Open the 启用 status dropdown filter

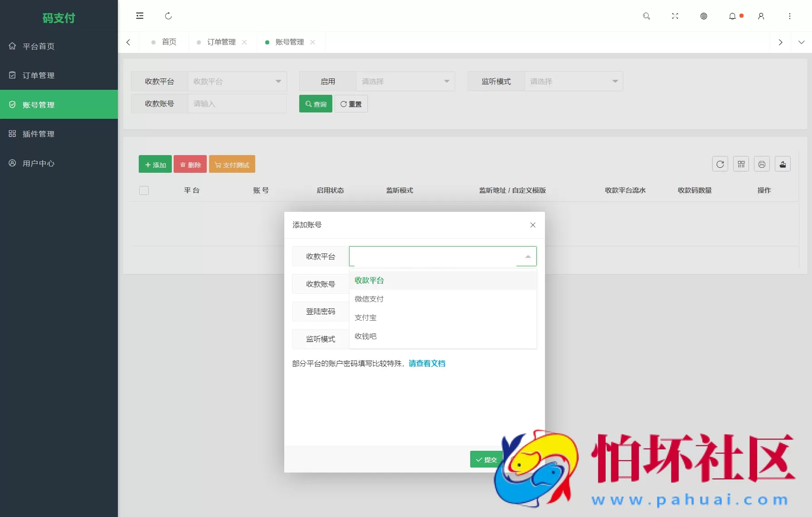(x=405, y=81)
